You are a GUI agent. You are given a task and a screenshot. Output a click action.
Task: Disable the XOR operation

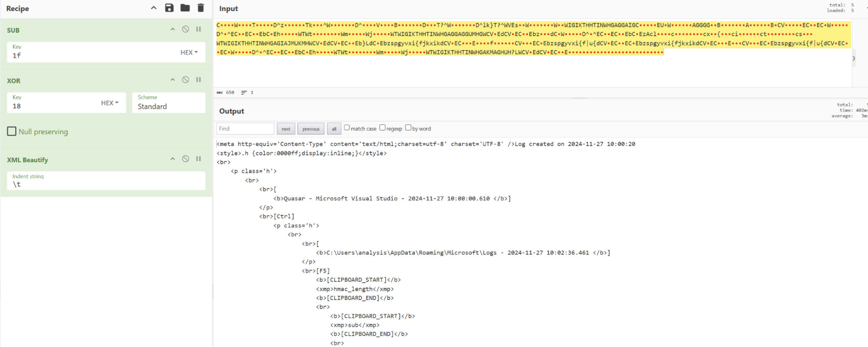(x=185, y=80)
